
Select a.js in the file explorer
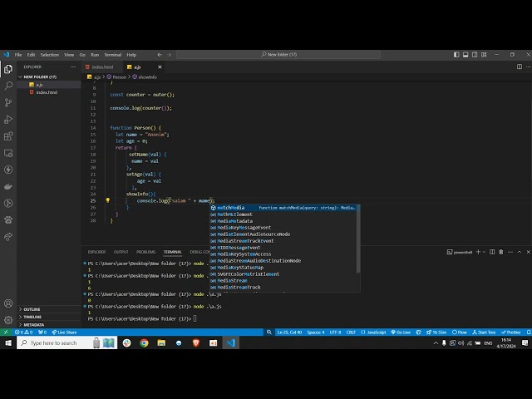coord(39,85)
